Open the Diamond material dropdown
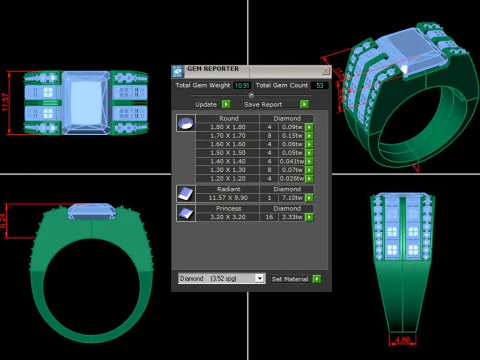 [x=260, y=278]
